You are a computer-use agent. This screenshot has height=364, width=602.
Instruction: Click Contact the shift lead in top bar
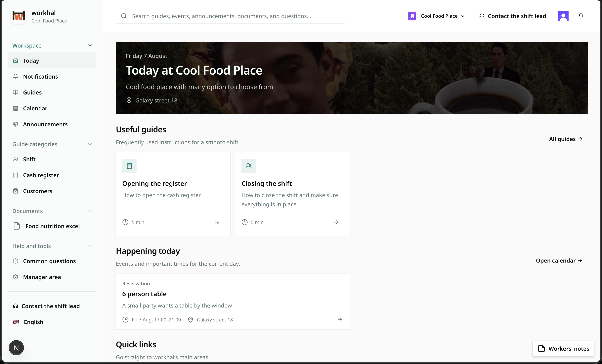(x=512, y=16)
